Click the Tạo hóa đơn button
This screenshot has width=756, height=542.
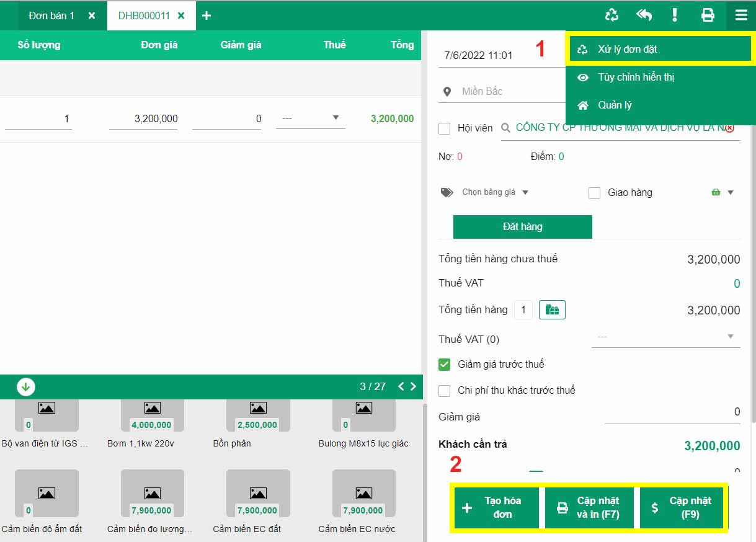click(x=495, y=507)
